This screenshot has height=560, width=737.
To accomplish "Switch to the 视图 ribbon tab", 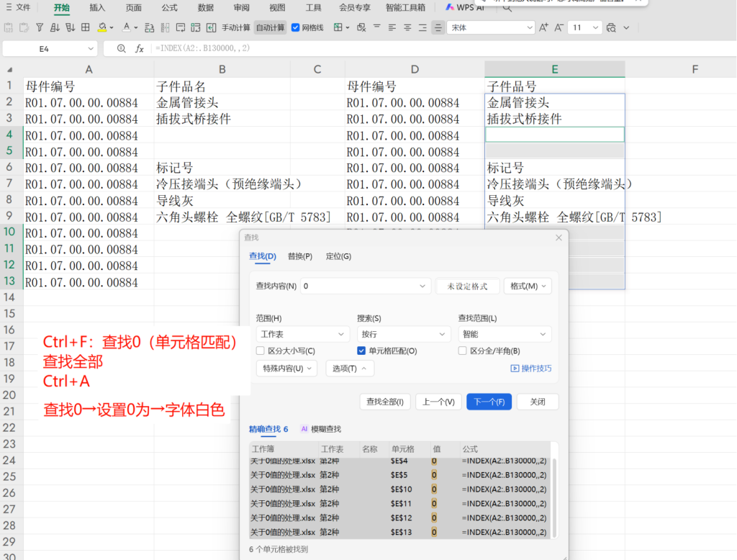I will pyautogui.click(x=277, y=7).
